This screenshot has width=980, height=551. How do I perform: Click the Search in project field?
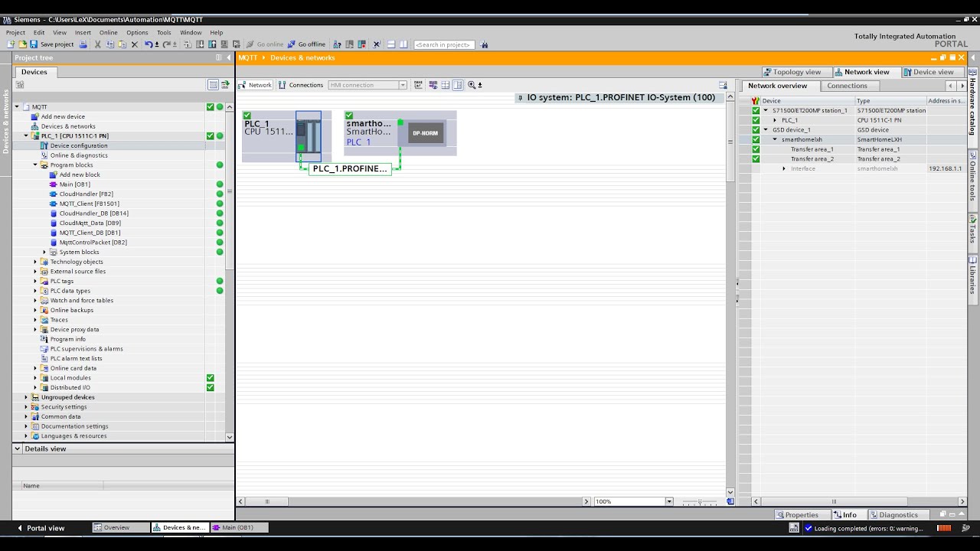[x=444, y=44]
